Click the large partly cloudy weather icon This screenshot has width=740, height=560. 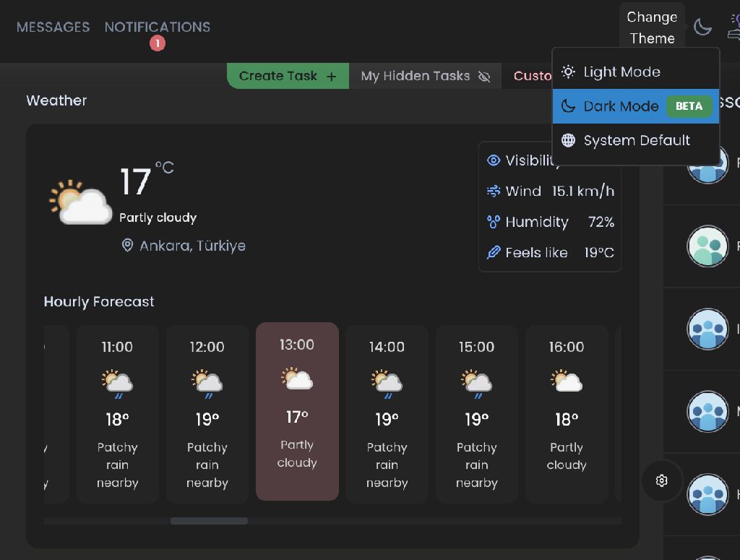click(80, 202)
